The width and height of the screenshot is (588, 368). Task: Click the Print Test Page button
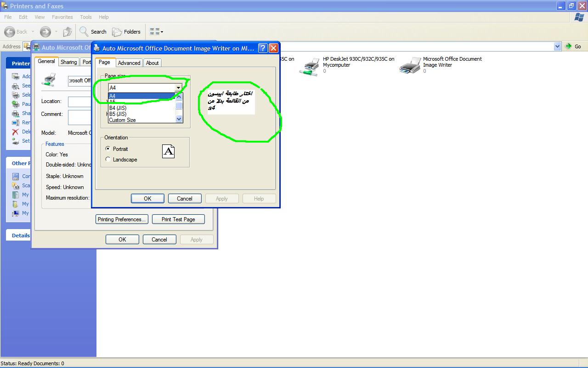[x=178, y=219]
